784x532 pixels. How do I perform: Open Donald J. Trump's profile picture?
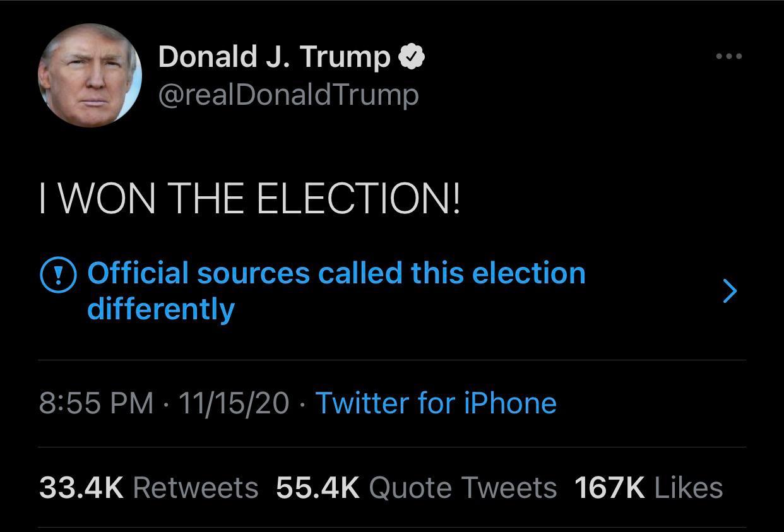tap(90, 76)
